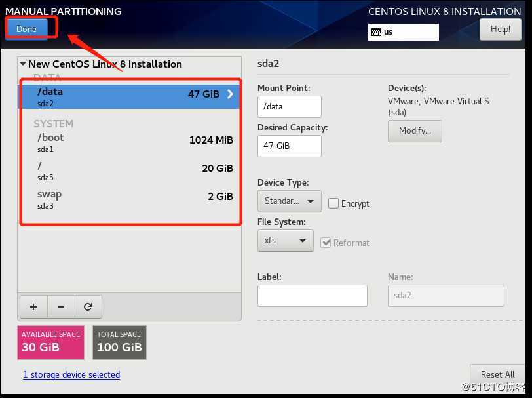Image resolution: width=532 pixels, height=398 pixels.
Task: Click the Done button
Action: click(x=26, y=29)
